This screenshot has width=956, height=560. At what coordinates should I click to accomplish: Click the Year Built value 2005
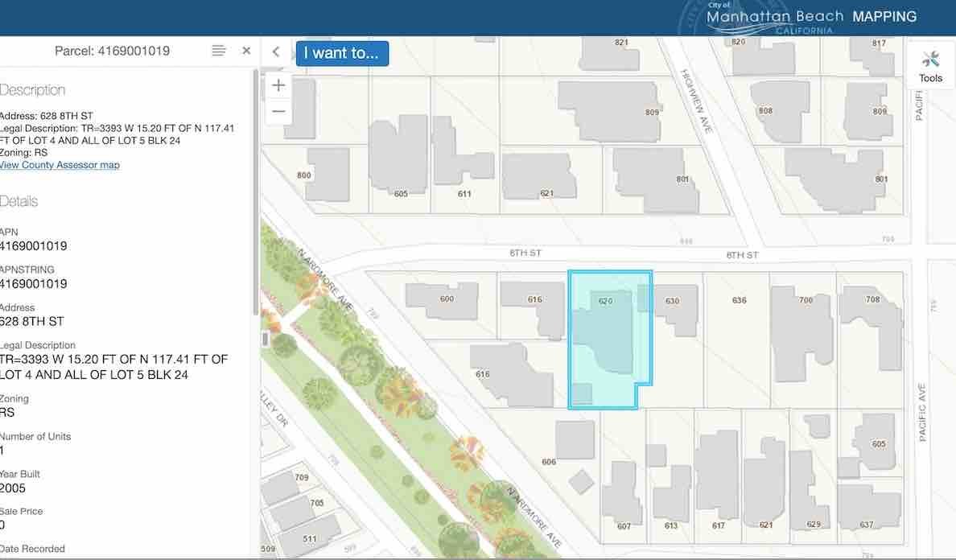tap(13, 488)
